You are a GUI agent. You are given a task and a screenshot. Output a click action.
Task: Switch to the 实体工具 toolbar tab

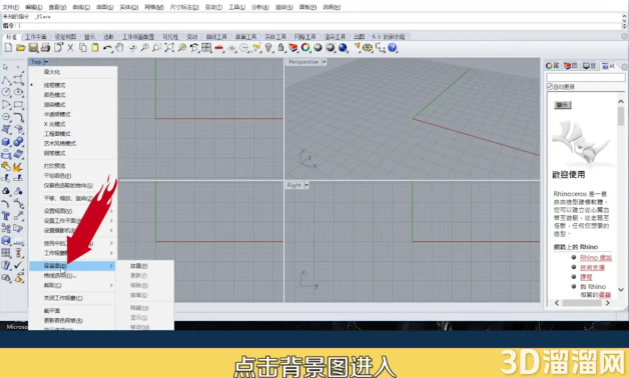(275, 37)
